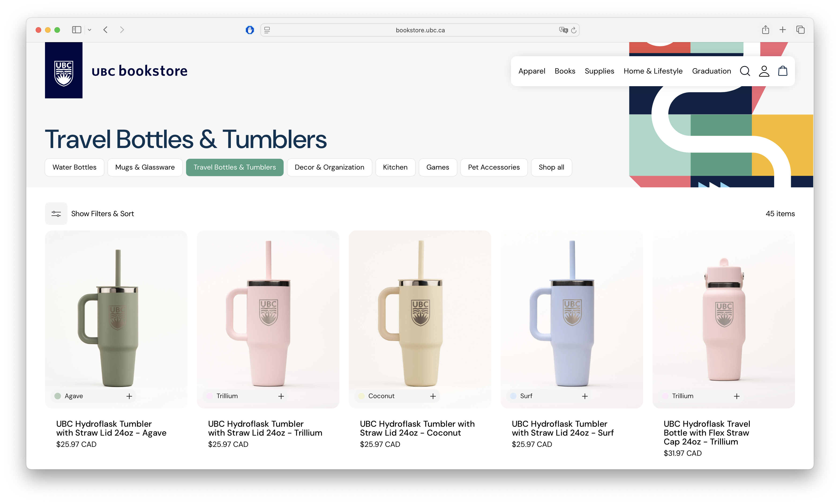
Task: Expand color options on Trillium tumbler card
Action: tap(281, 396)
